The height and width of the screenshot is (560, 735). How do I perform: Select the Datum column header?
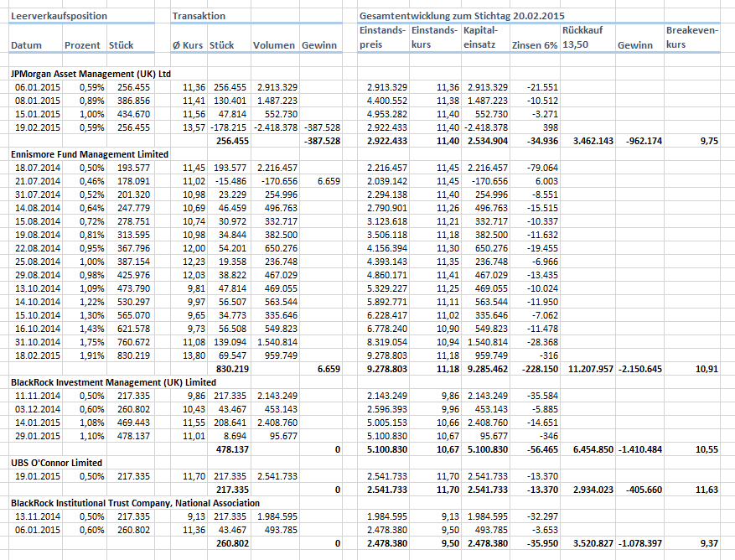point(26,45)
